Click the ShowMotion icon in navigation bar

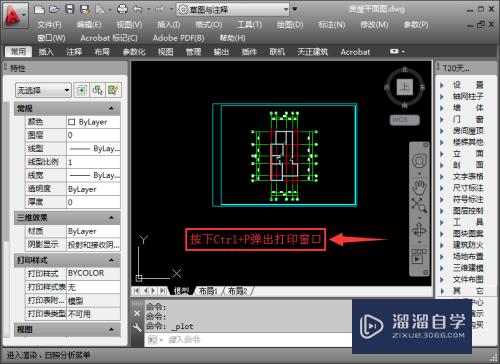(x=419, y=257)
